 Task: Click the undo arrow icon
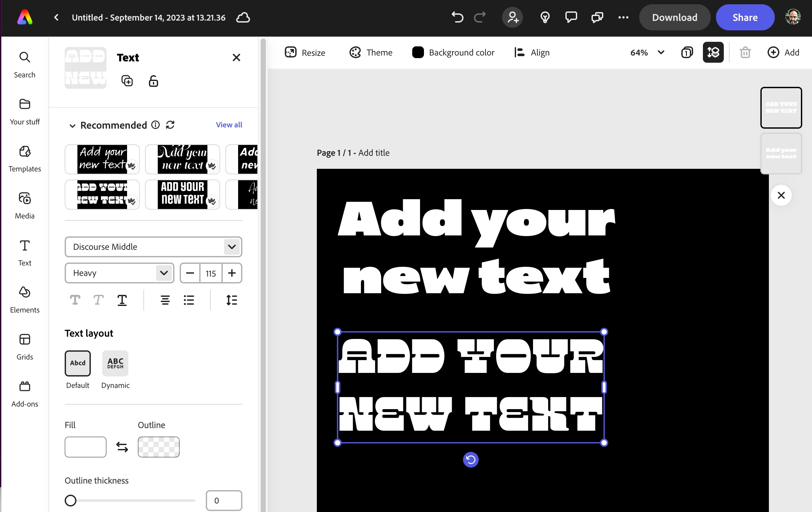point(457,17)
